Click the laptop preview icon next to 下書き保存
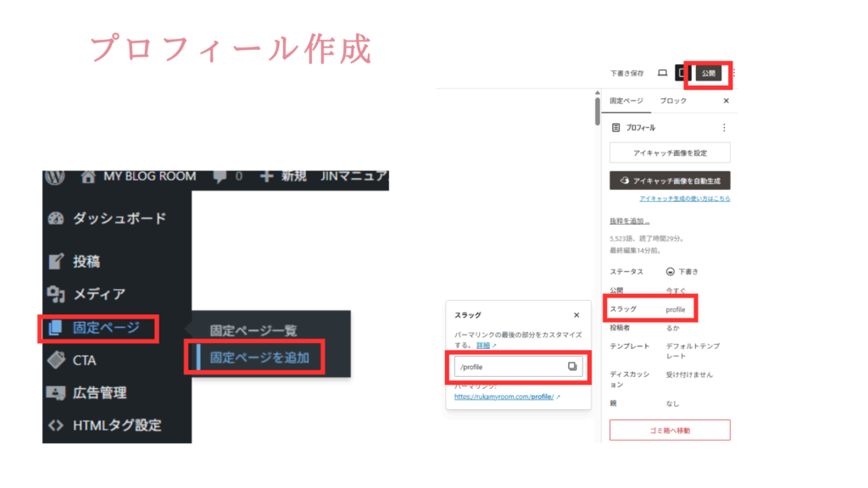 tap(662, 74)
